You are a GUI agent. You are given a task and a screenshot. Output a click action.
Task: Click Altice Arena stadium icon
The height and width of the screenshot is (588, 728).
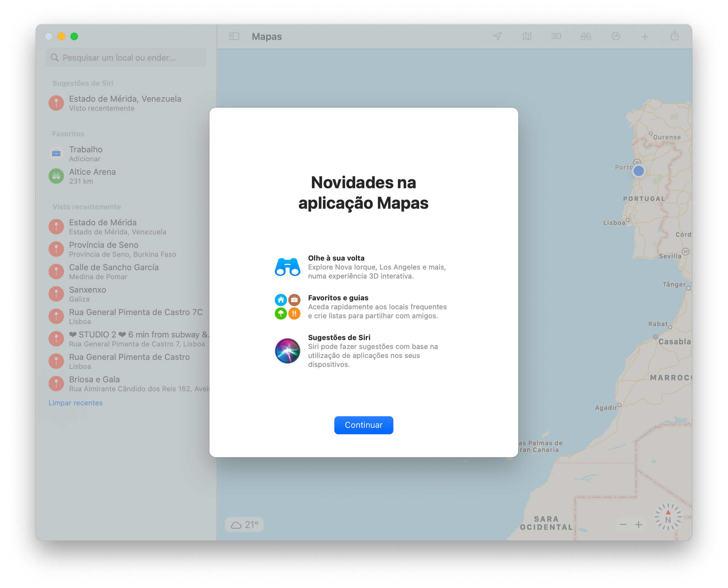tap(56, 176)
